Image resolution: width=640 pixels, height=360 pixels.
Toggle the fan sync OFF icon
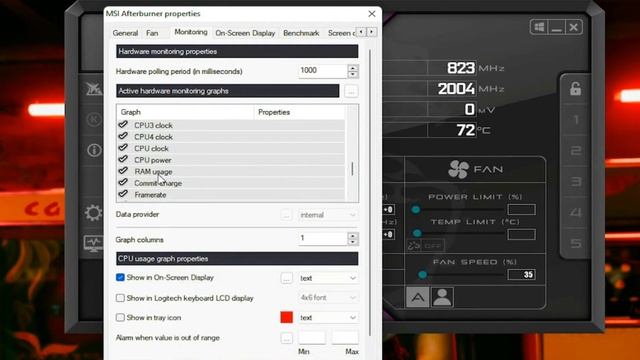point(425,246)
